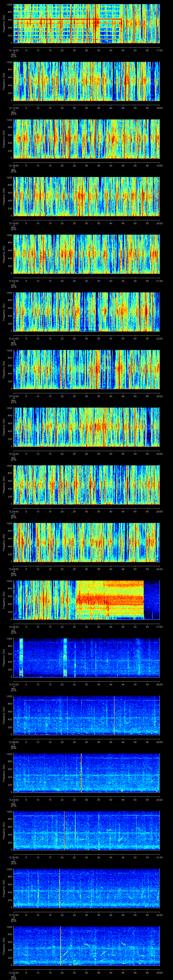Pick the spectrogram panel starting at 12:25:00

(x=86, y=543)
